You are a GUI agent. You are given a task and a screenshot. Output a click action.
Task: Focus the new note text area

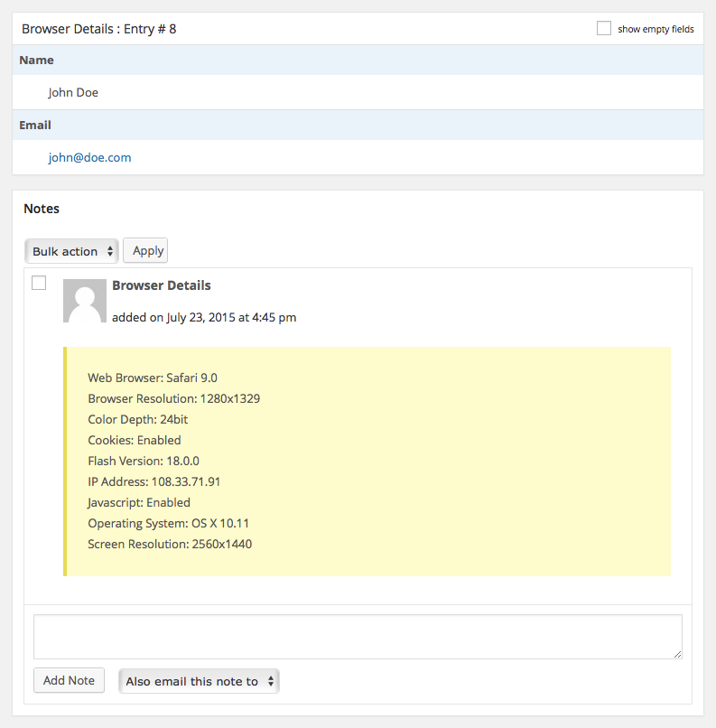click(x=358, y=636)
